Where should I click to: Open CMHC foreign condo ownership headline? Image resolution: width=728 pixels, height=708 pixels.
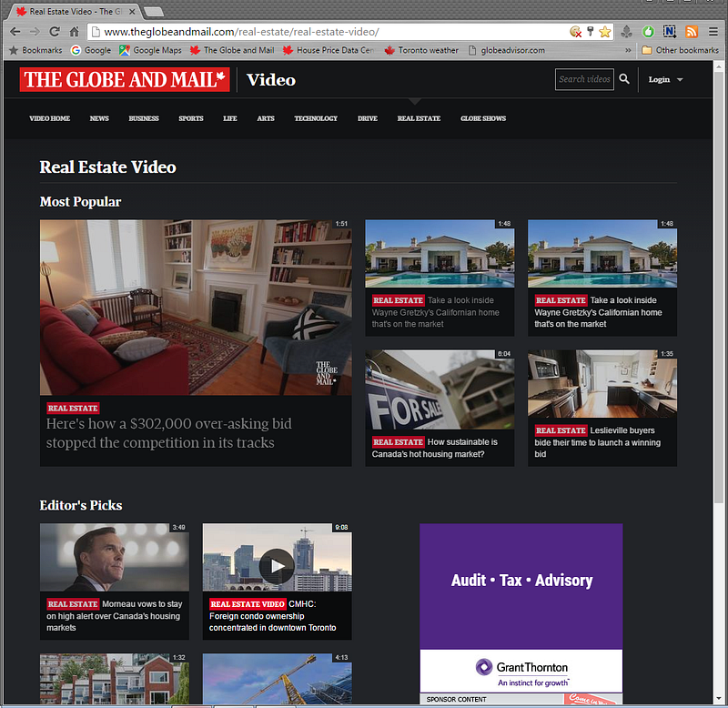(272, 615)
